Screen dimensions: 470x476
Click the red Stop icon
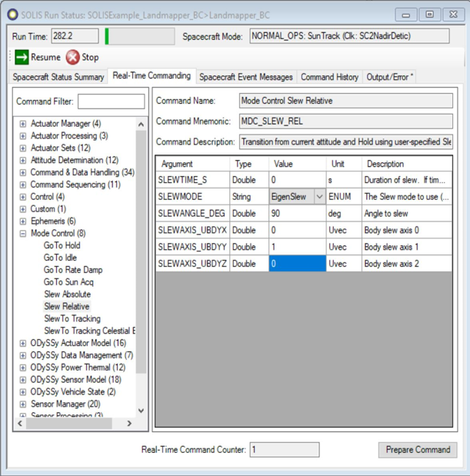click(x=72, y=58)
